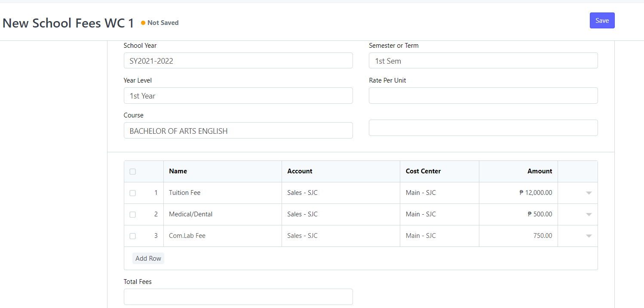Click the Semester or Term field
The image size is (644, 308).
tap(483, 60)
